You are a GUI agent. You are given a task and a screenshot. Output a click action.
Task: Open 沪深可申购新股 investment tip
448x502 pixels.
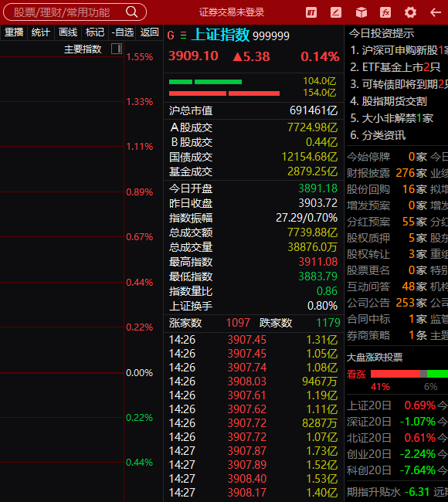click(399, 50)
